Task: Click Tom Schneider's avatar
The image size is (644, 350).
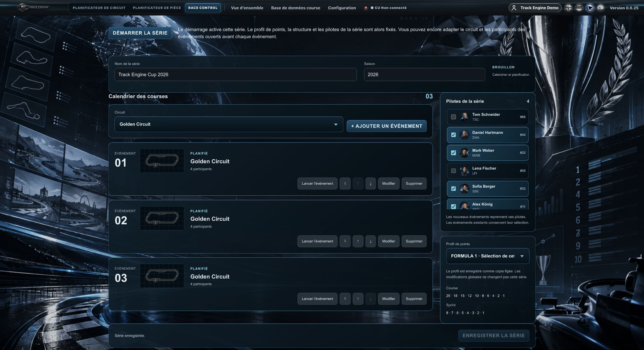Action: pos(464,117)
